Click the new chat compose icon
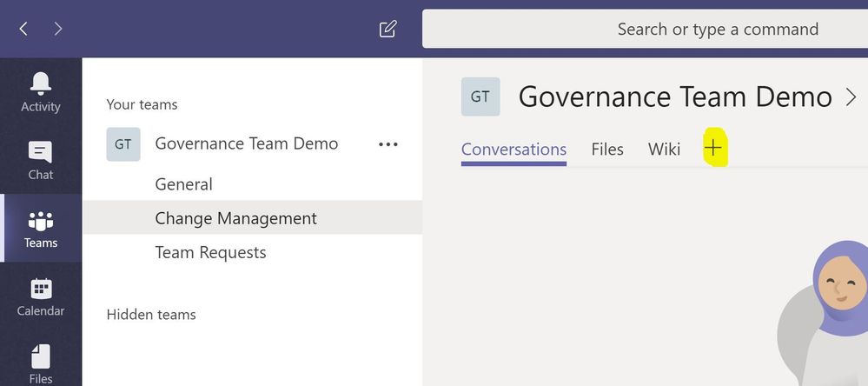The height and width of the screenshot is (386, 868). click(x=388, y=29)
